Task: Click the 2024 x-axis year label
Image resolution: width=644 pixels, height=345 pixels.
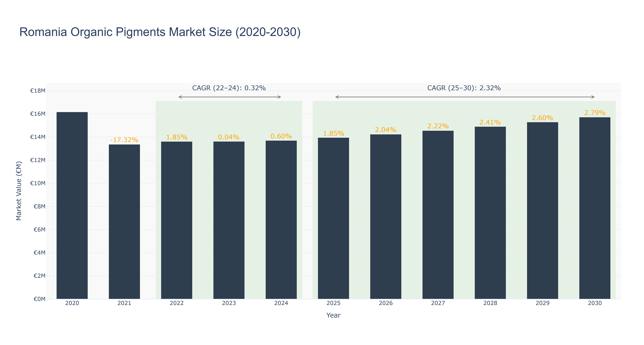Action: tap(281, 303)
